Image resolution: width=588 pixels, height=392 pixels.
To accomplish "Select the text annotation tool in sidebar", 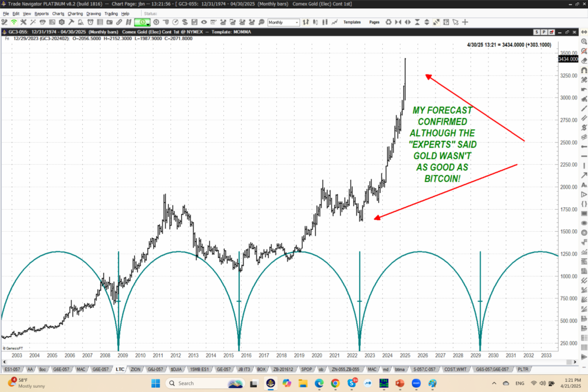I will 584,184.
